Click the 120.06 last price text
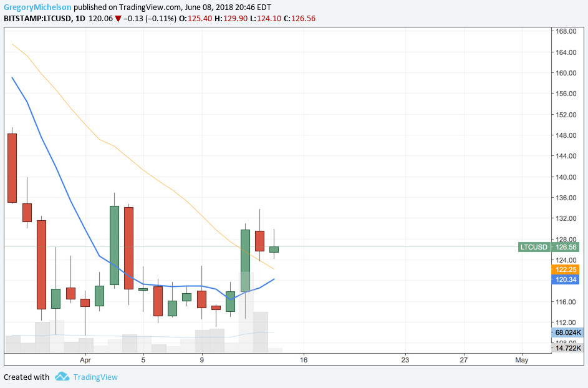 (x=100, y=18)
